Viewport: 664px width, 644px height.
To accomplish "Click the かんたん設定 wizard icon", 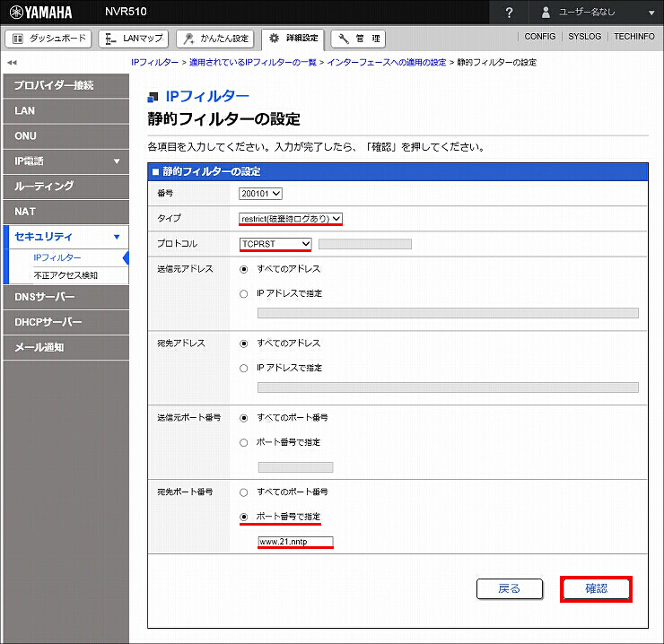I will coord(188,39).
